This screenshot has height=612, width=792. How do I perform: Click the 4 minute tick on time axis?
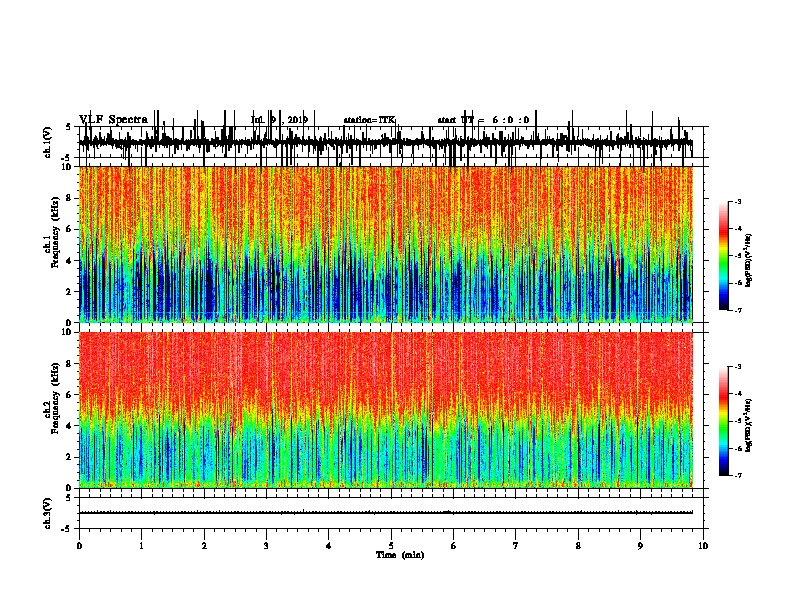click(329, 546)
